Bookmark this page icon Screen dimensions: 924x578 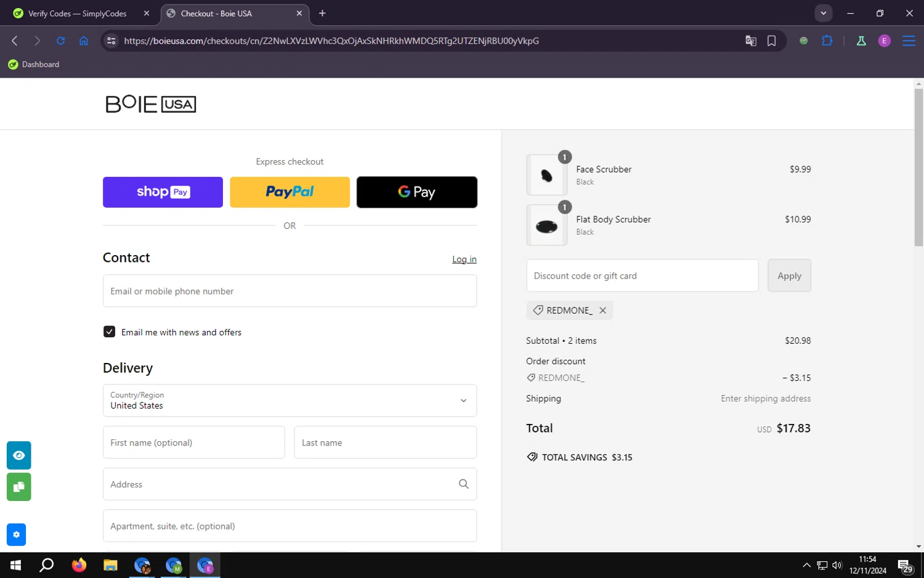(771, 41)
